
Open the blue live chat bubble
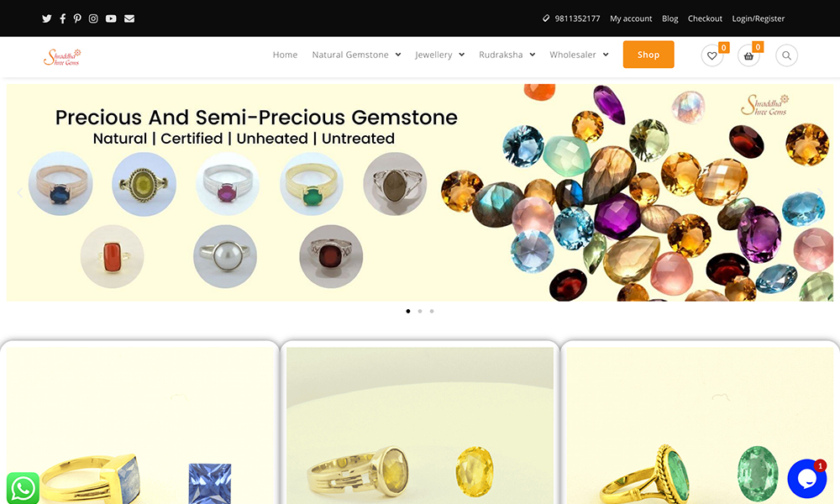806,478
